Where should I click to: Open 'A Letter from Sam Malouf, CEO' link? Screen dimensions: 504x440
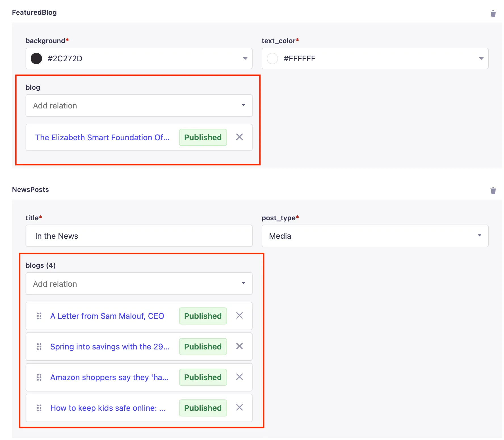(107, 316)
